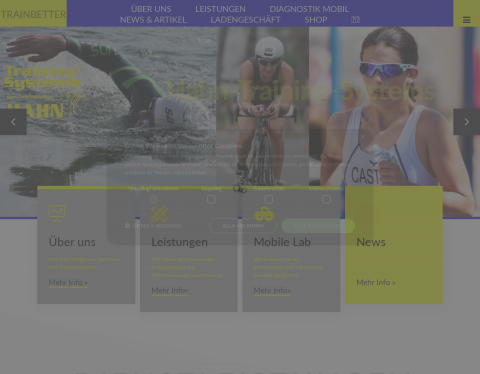Click the Leistungen pencil-ruler icon
Screen dimensions: 480x374
click(159, 213)
